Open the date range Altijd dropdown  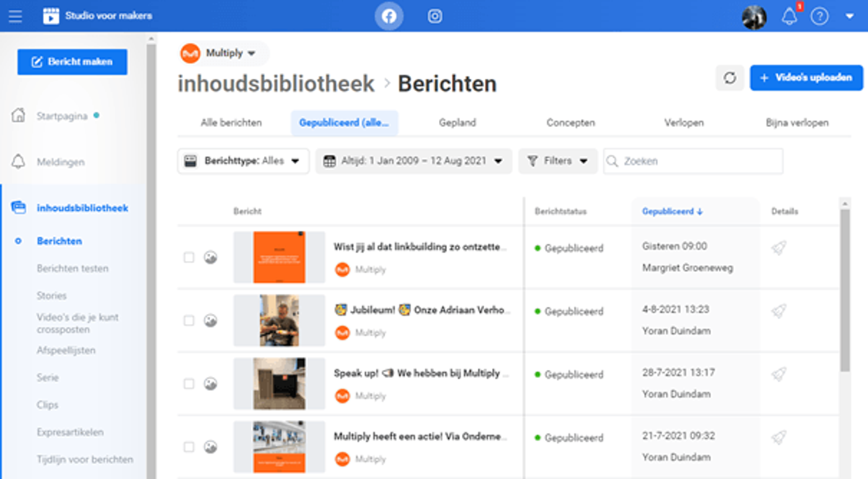(x=414, y=161)
